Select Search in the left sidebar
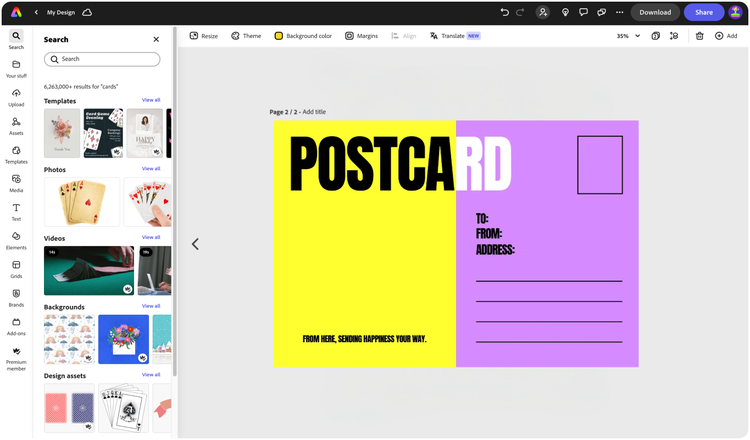The image size is (750, 440). coord(16,40)
